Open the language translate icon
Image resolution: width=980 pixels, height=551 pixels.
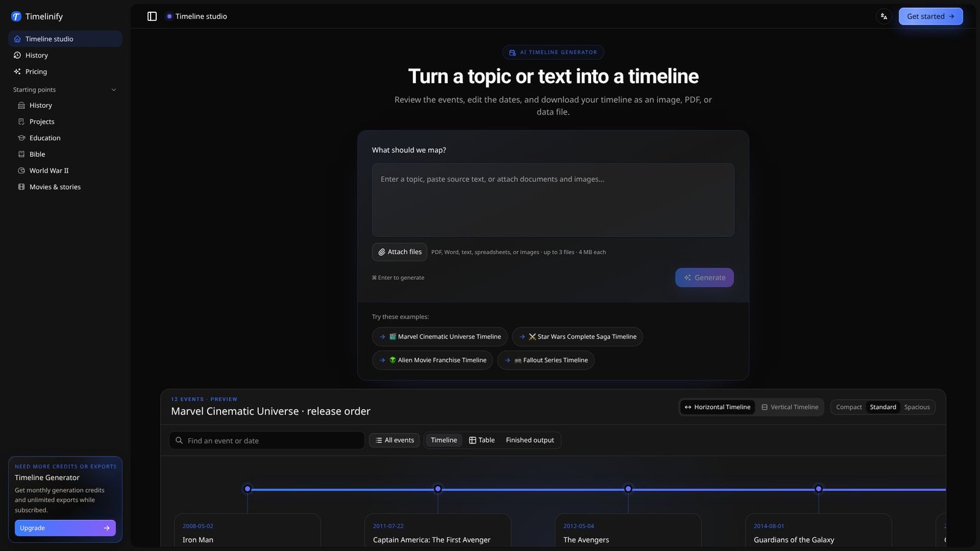point(884,17)
